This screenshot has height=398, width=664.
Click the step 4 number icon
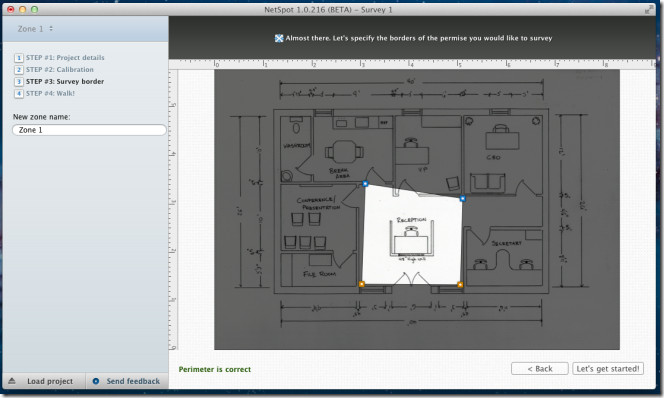click(19, 93)
